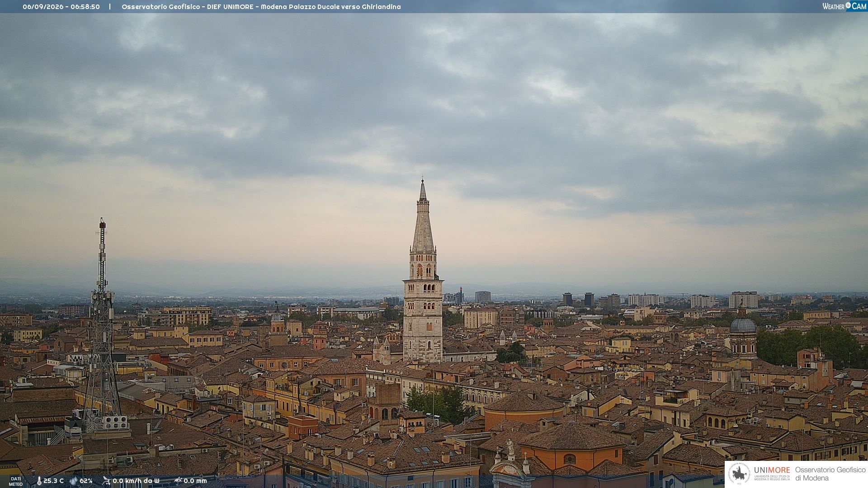
Task: Click the 06/09/2026 date and time stamp
Action: pyautogui.click(x=61, y=7)
